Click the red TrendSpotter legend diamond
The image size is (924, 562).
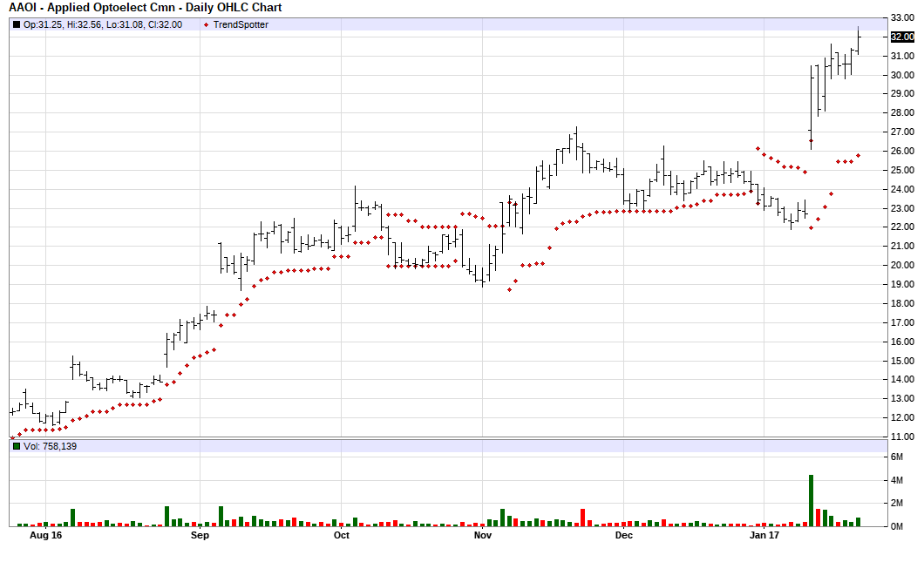click(x=207, y=24)
